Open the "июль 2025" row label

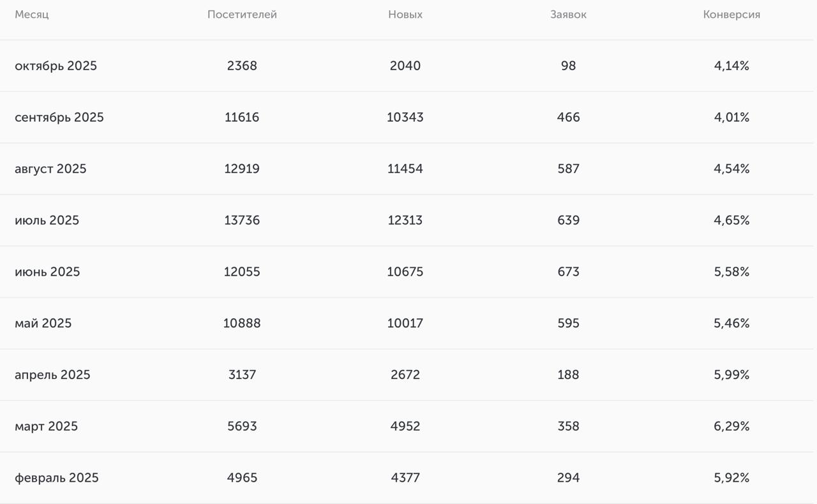pos(47,220)
